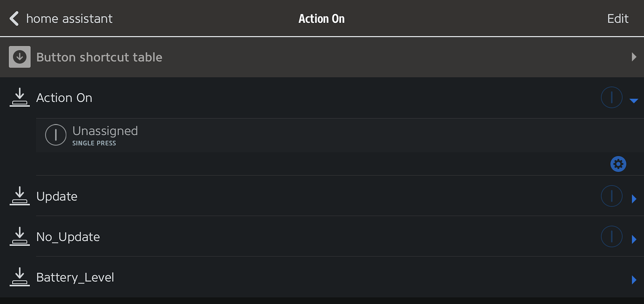Open the blue gear settings icon

click(618, 164)
